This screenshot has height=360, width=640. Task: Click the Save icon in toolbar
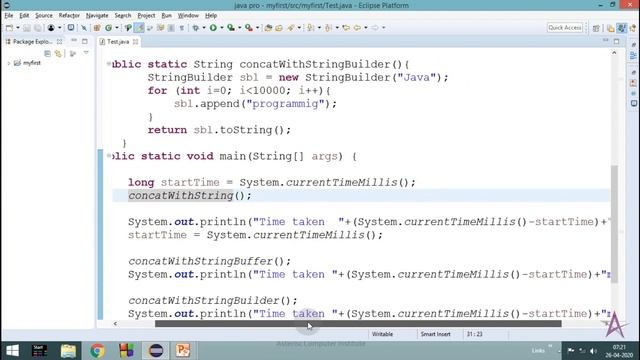(x=27, y=28)
